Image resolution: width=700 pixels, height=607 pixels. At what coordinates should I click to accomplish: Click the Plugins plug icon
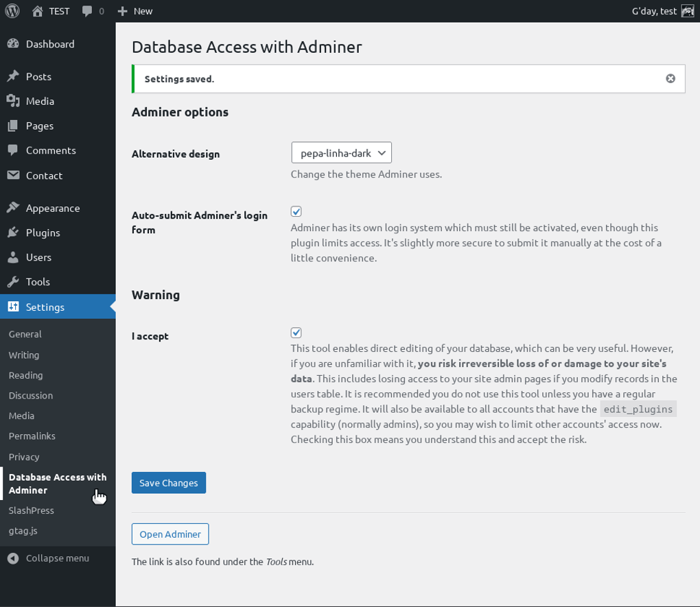(x=14, y=232)
